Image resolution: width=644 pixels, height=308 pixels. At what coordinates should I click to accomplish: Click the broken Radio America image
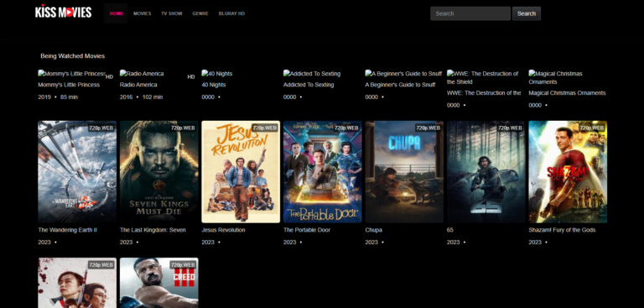point(142,74)
